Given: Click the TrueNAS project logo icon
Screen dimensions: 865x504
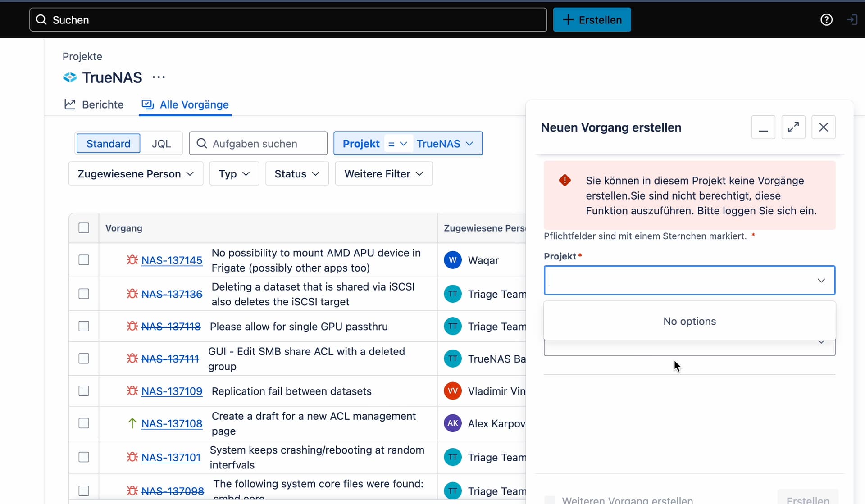Looking at the screenshot, I should (x=70, y=77).
